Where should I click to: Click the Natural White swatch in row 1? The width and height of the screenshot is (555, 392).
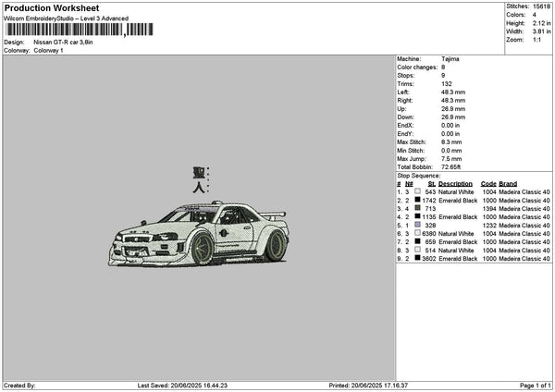(418, 191)
